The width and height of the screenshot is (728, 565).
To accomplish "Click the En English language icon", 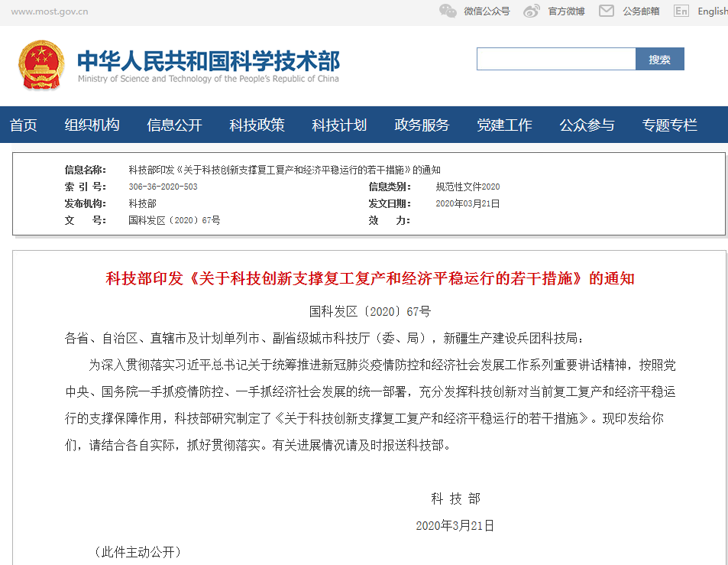I will (x=681, y=11).
